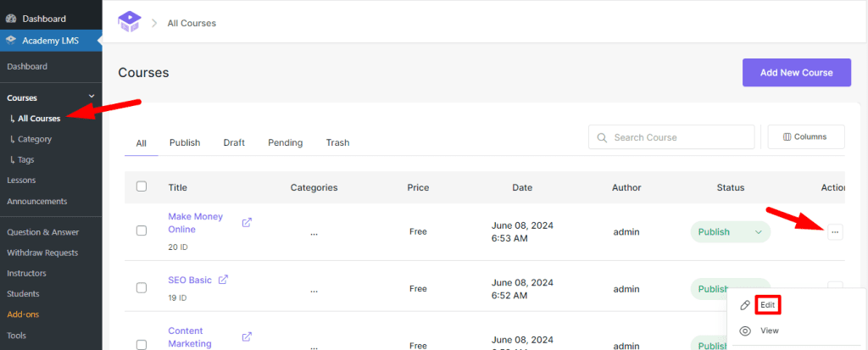The image size is (868, 350).
Task: Switch to the Draft tab
Action: click(x=234, y=142)
